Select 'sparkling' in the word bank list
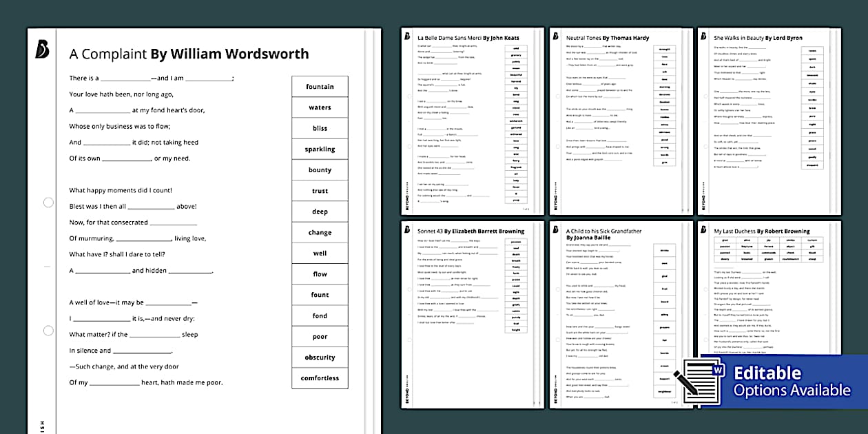This screenshot has height=434, width=868. [x=320, y=148]
